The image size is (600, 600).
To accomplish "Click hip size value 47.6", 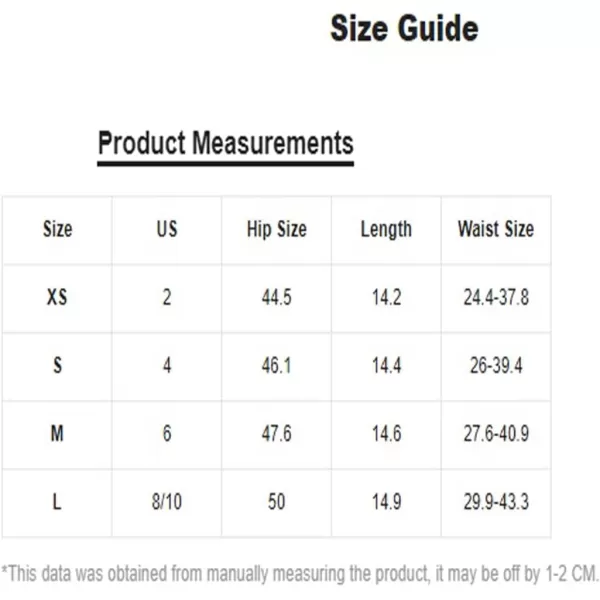I will coord(277,434).
